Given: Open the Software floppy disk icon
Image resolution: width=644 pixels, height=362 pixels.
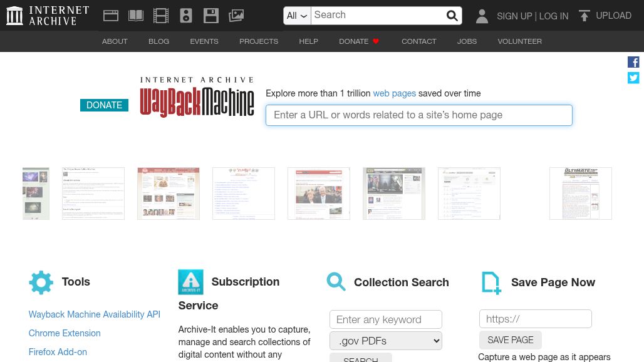Looking at the screenshot, I should pyautogui.click(x=211, y=16).
